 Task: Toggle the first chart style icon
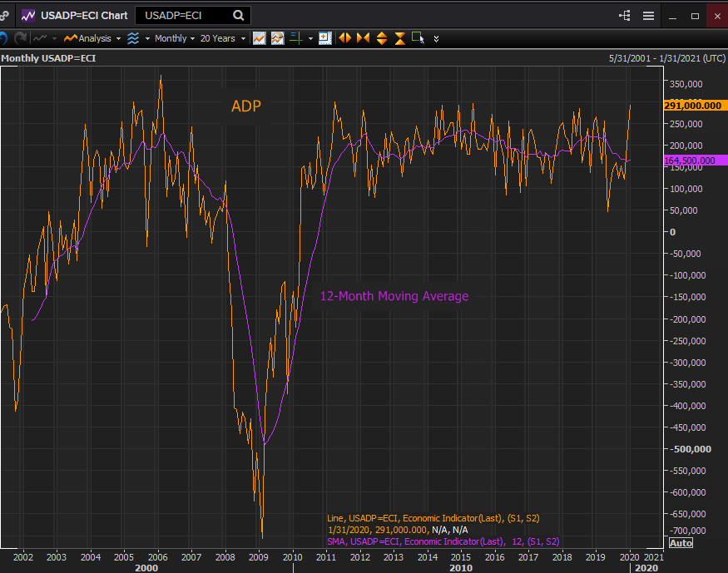tap(260, 38)
